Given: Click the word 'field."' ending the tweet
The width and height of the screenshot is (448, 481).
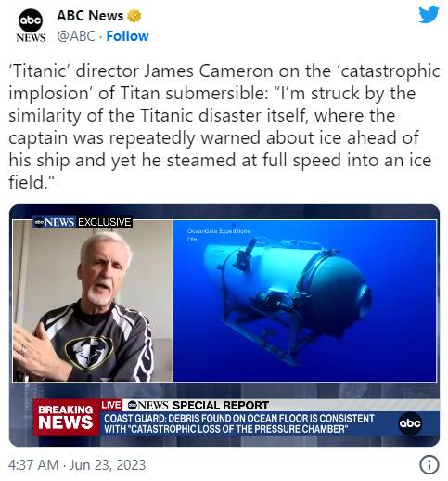Looking at the screenshot, I should (x=31, y=182).
